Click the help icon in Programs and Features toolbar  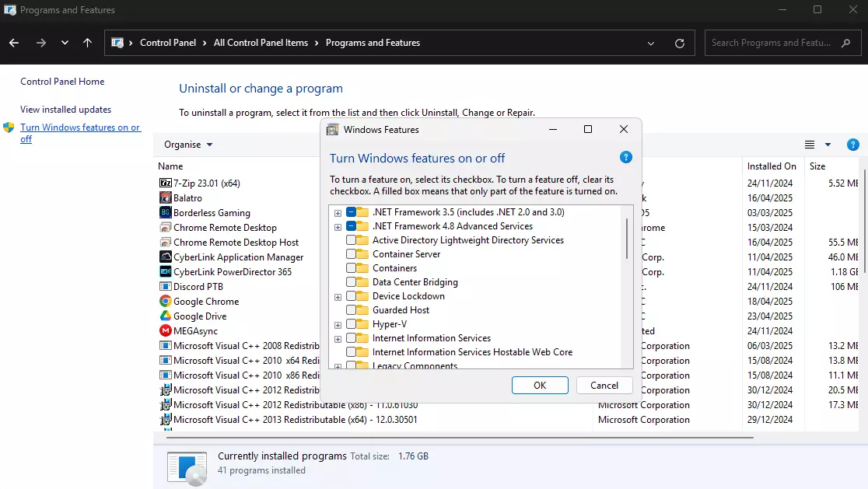pyautogui.click(x=852, y=145)
